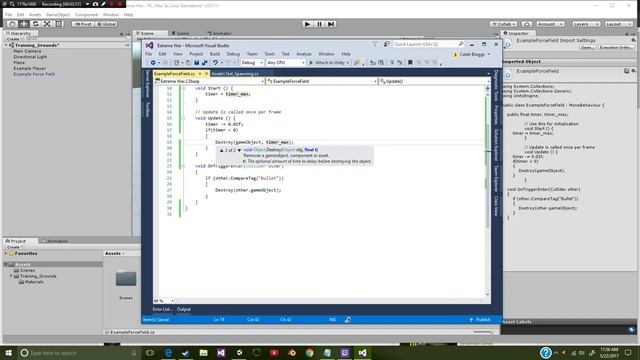
Task: Select Directional Light in Hierarchy
Action: coord(30,57)
